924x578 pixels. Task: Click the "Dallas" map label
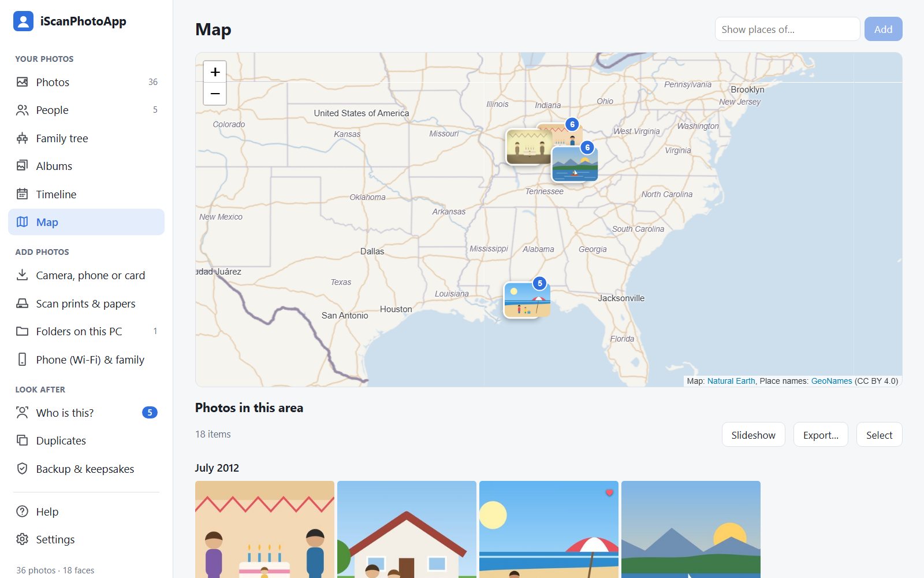point(372,251)
